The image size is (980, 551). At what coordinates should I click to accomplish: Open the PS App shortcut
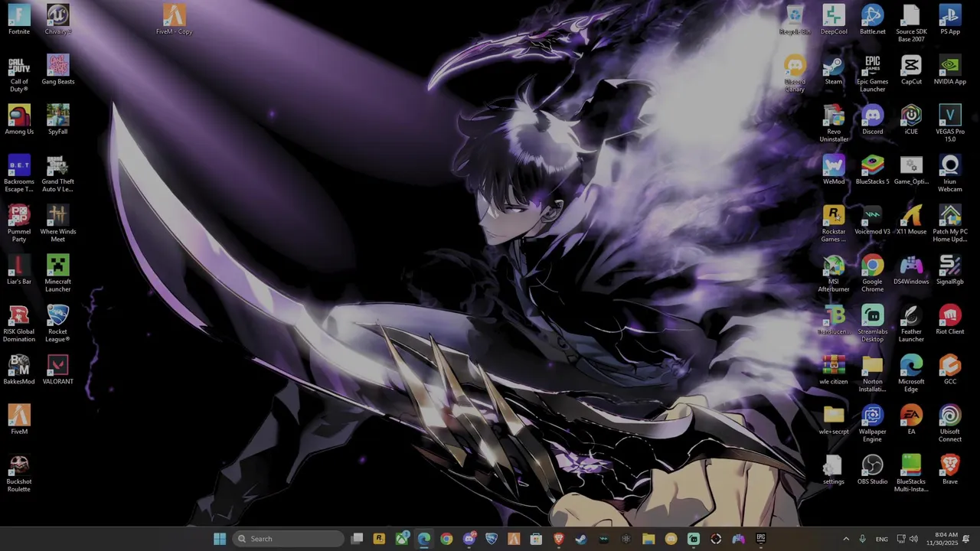pyautogui.click(x=950, y=20)
